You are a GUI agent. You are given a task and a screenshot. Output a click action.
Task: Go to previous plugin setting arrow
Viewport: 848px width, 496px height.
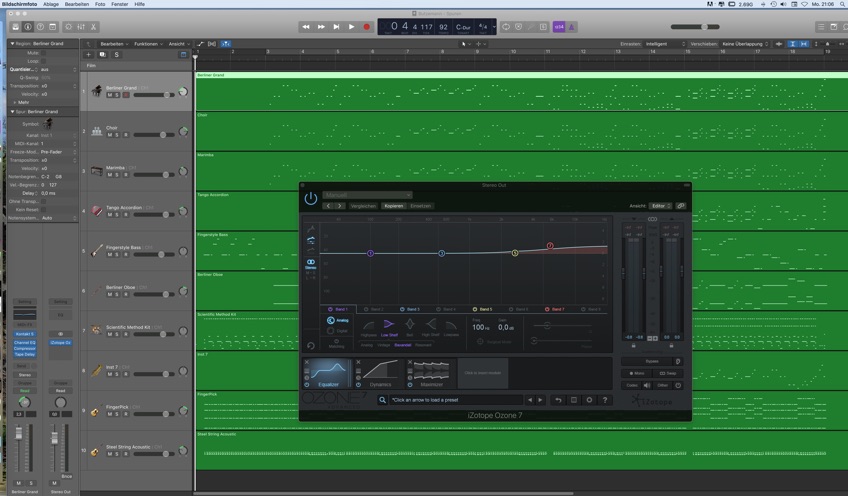[328, 206]
